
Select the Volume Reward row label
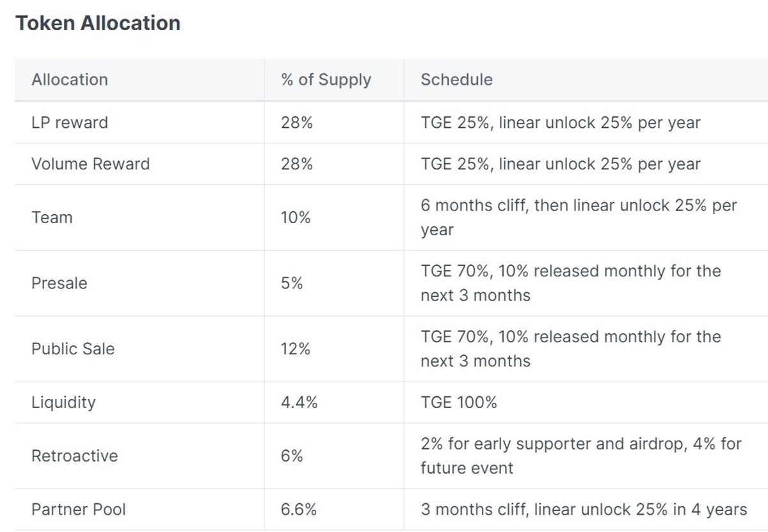pyautogui.click(x=90, y=164)
